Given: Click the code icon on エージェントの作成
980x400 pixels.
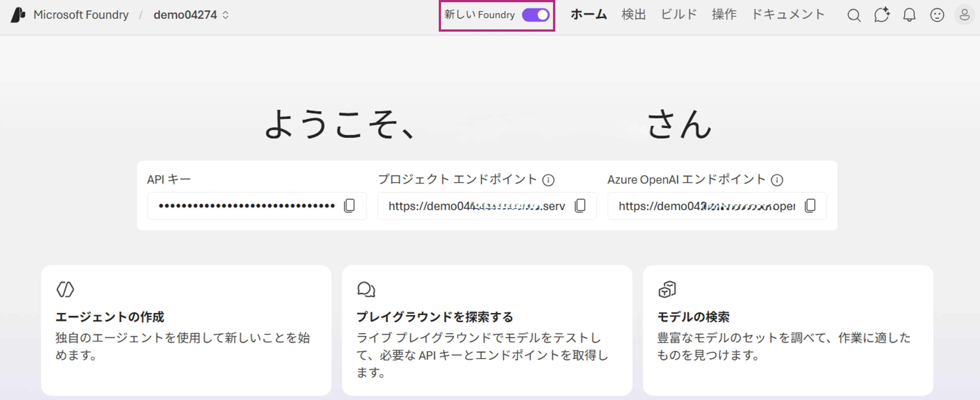Looking at the screenshot, I should point(65,289).
